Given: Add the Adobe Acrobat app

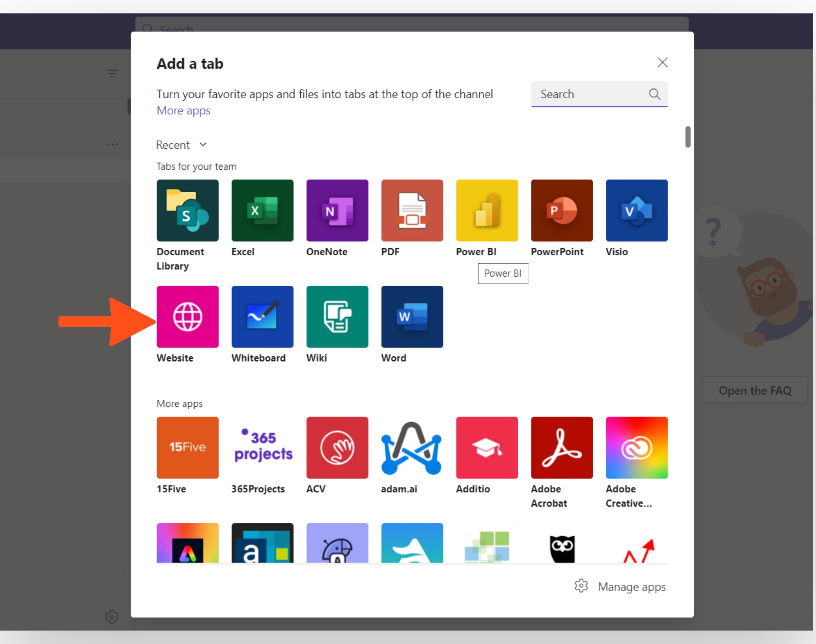Looking at the screenshot, I should (562, 447).
